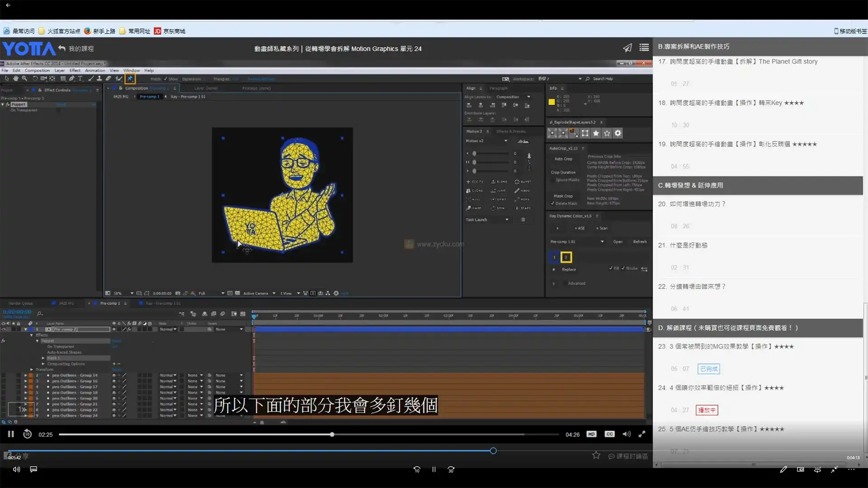Click the course list menu icon
868x488 pixels.
point(644,48)
